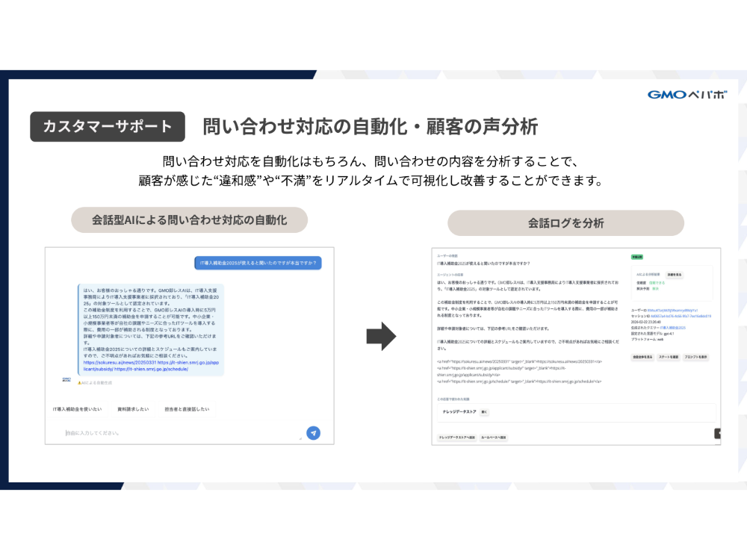Expand ナレッジデータストア with 開く button

tap(484, 412)
